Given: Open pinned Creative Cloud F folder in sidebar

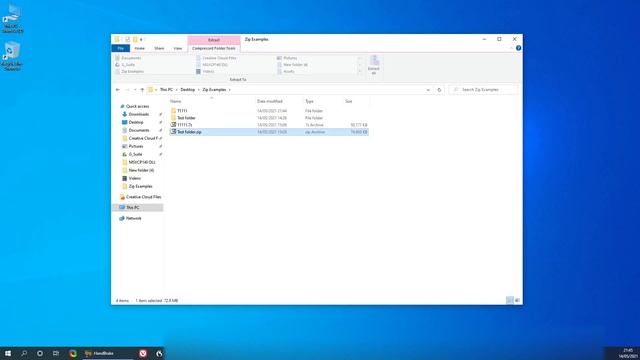Looking at the screenshot, I should click(x=140, y=138).
